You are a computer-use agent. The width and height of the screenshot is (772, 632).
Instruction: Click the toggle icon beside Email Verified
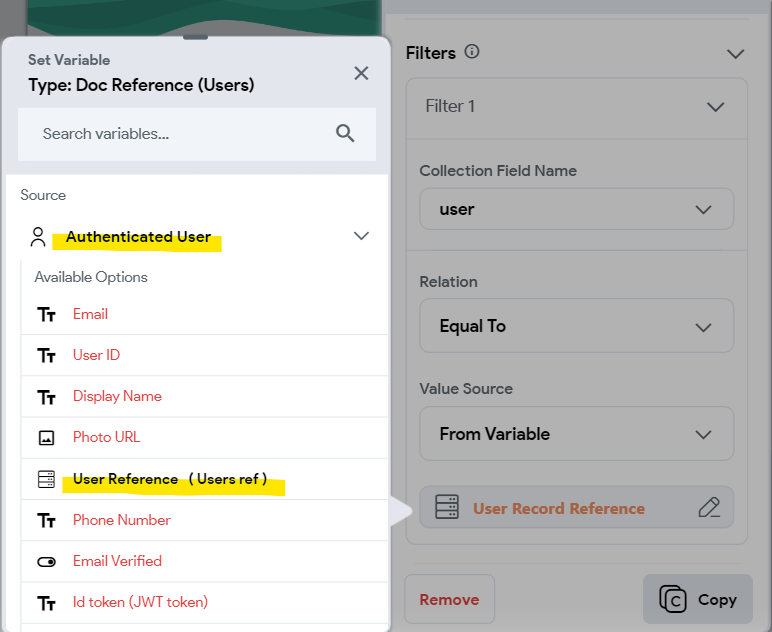pos(46,562)
